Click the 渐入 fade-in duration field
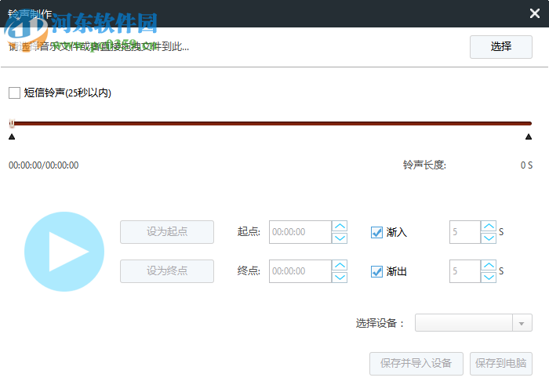Screen dimensions: 549x392 pyautogui.click(x=465, y=232)
